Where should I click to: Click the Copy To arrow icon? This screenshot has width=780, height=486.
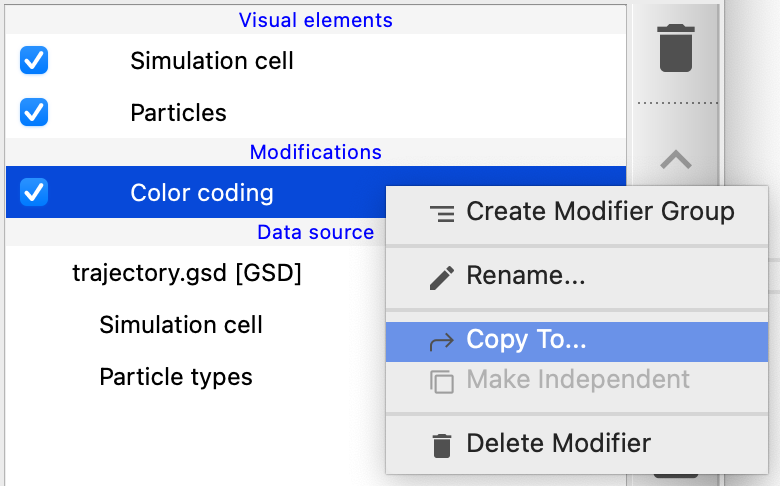[x=441, y=341]
